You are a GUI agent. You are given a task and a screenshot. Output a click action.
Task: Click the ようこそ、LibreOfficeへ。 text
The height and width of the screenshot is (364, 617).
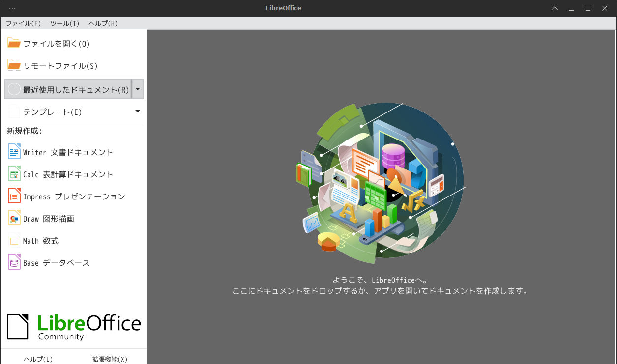click(x=381, y=280)
